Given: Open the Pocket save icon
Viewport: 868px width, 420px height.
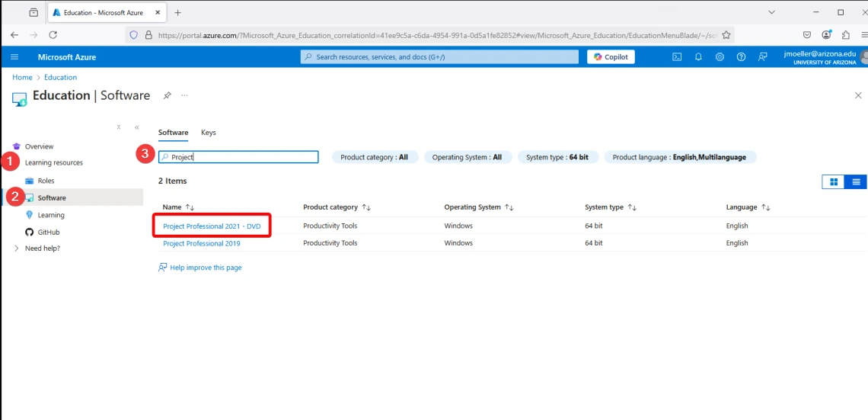Looking at the screenshot, I should click(x=807, y=35).
